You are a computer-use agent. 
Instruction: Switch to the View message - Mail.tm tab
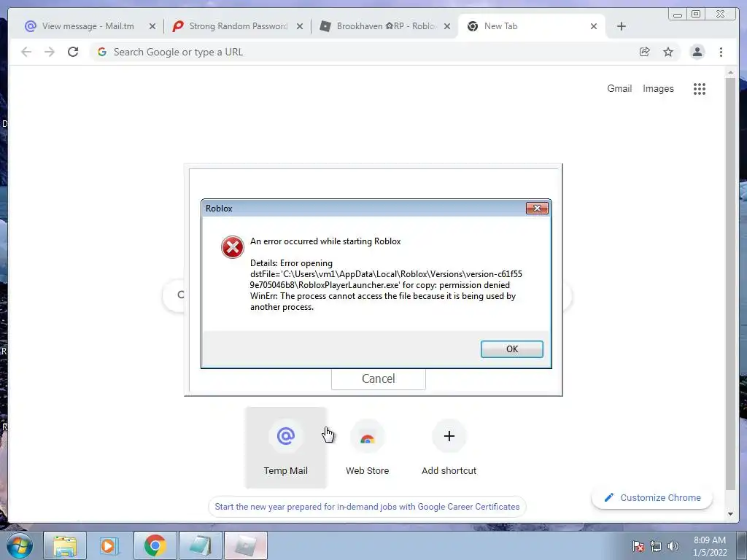pos(88,26)
